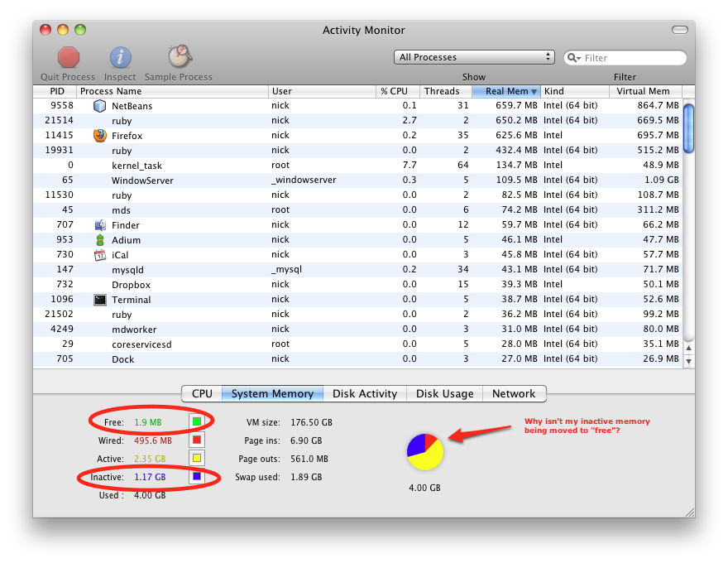Click the scroll up arrow
This screenshot has width=728, height=563.
pos(689,348)
